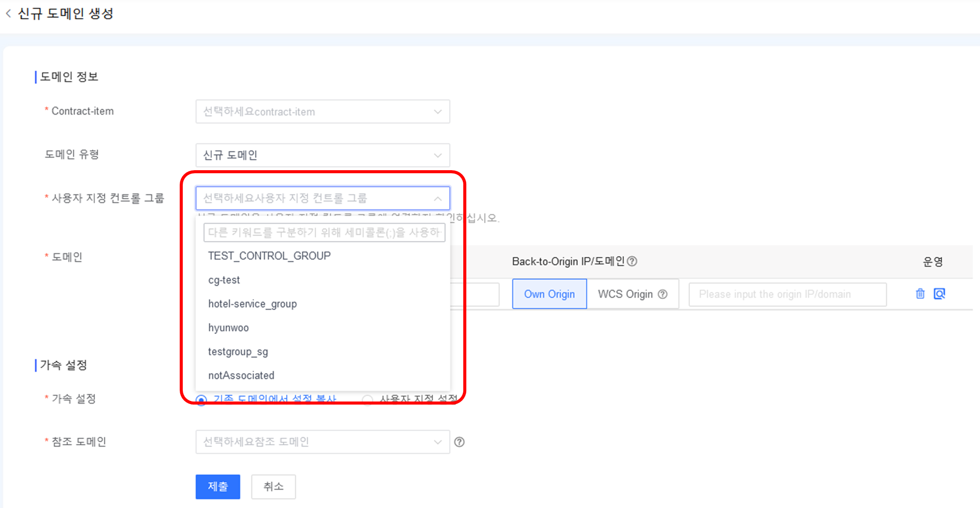Click the origin IP/domain input field
Screen dimensions: 980x508
(787, 295)
